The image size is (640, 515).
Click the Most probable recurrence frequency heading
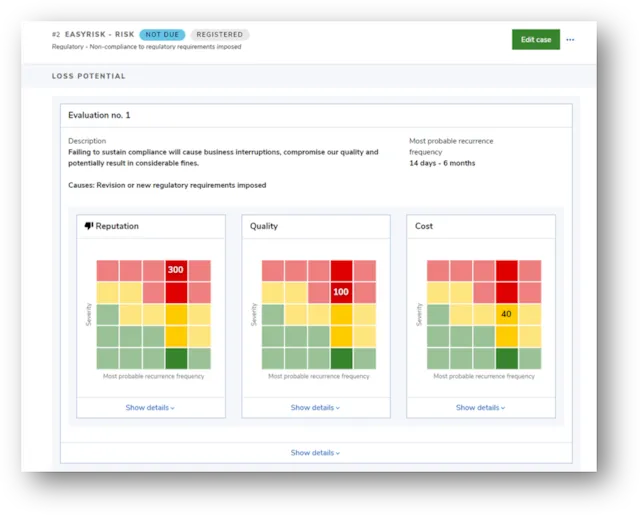pyautogui.click(x=451, y=147)
